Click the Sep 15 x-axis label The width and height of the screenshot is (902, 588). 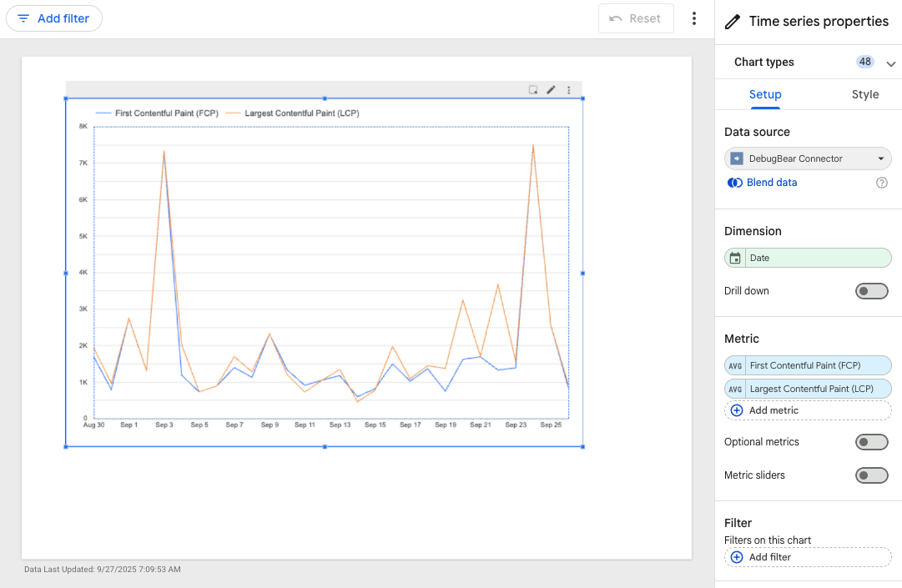375,425
